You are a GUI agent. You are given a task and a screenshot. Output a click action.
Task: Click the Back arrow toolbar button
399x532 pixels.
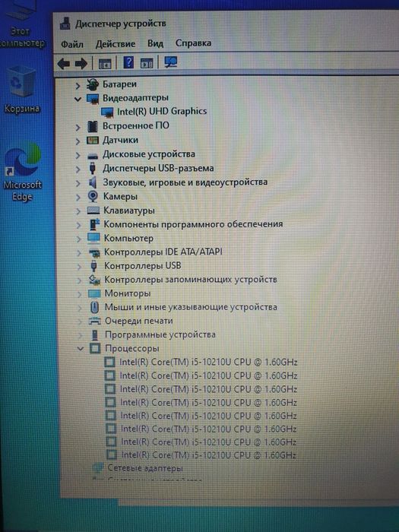[x=63, y=63]
